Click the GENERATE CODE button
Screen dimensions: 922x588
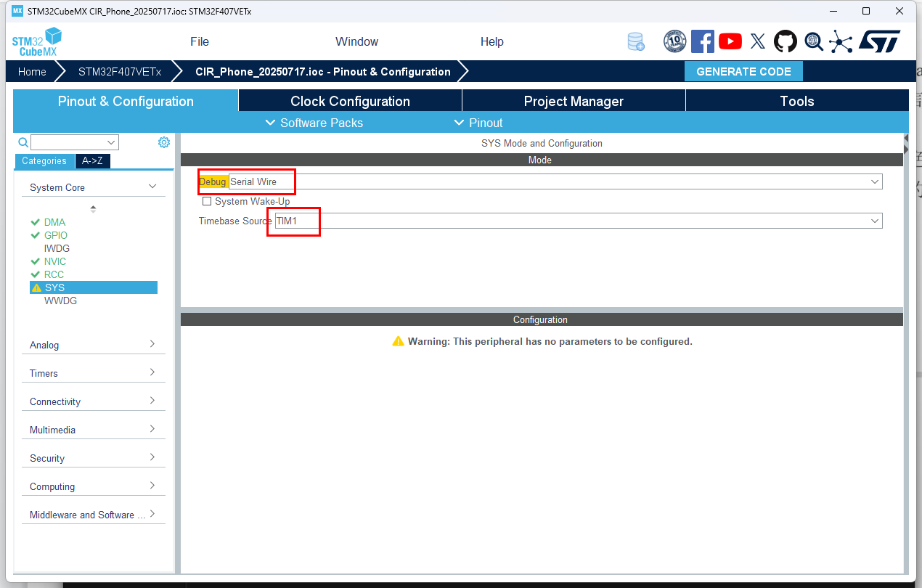pos(743,71)
